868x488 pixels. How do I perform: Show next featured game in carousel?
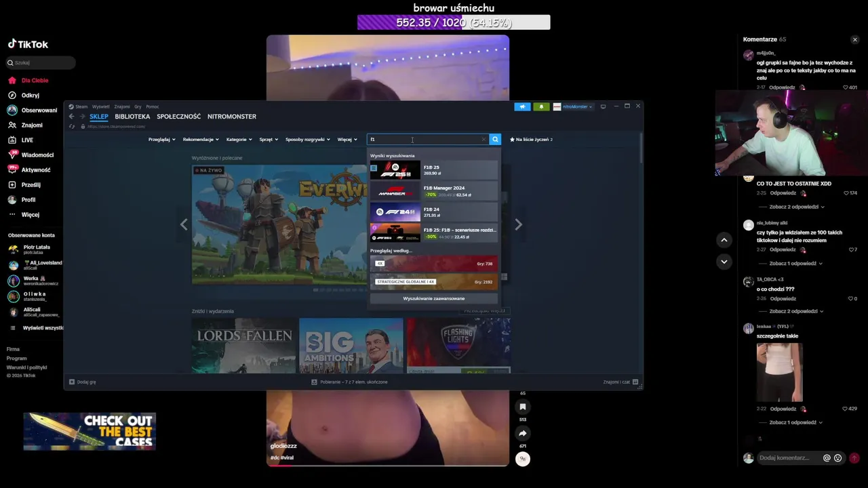518,224
